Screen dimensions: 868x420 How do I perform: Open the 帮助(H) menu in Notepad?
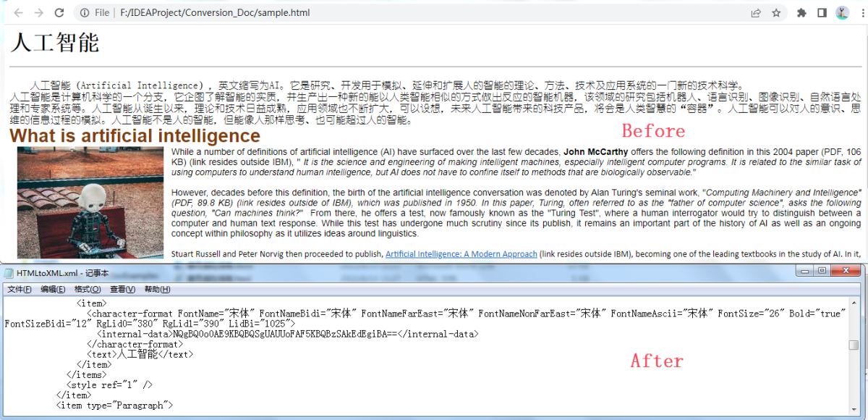pyautogui.click(x=157, y=290)
